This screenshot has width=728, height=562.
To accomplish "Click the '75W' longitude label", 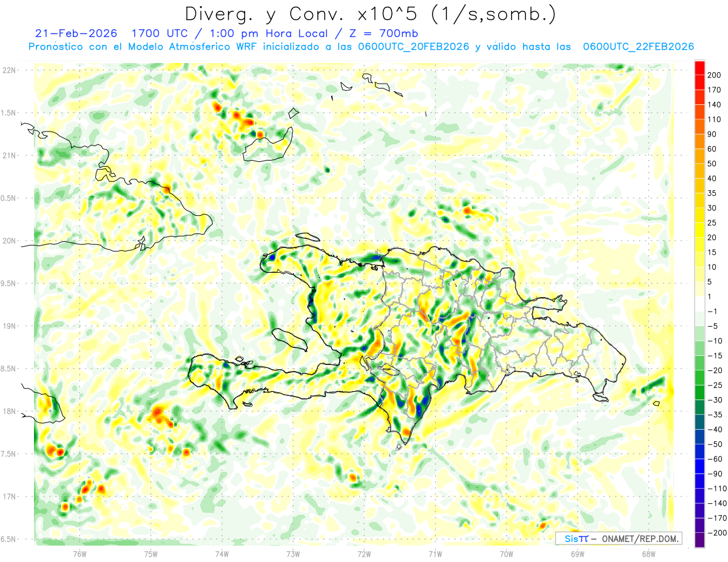I will coord(151,553).
